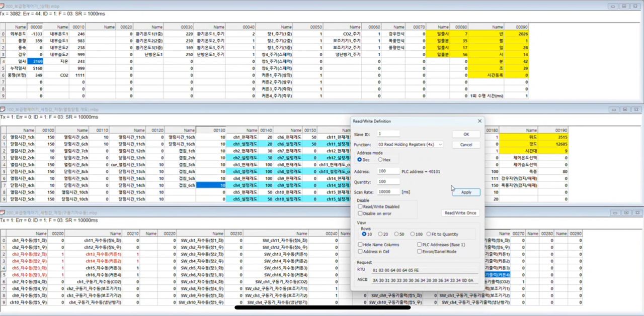Screen dimensions: 644x316
Task: Click the document icon of the 100 window
Action: click(3, 109)
